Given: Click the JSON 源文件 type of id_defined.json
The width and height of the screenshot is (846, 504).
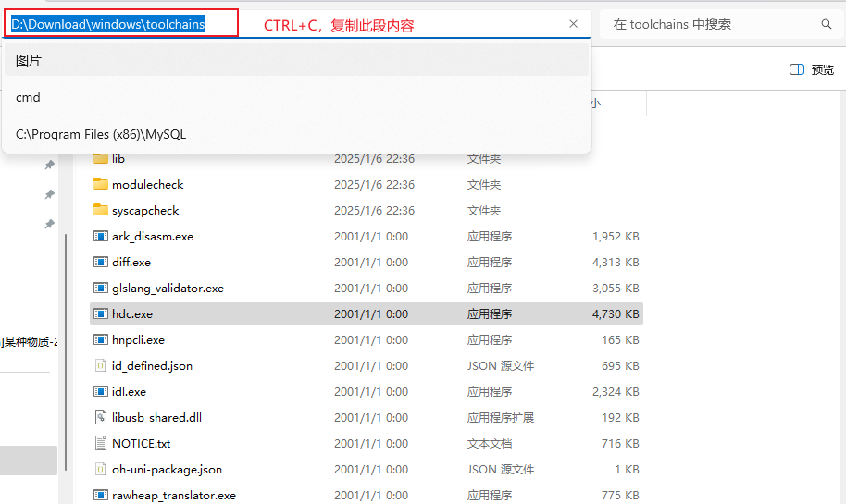Looking at the screenshot, I should pos(500,365).
